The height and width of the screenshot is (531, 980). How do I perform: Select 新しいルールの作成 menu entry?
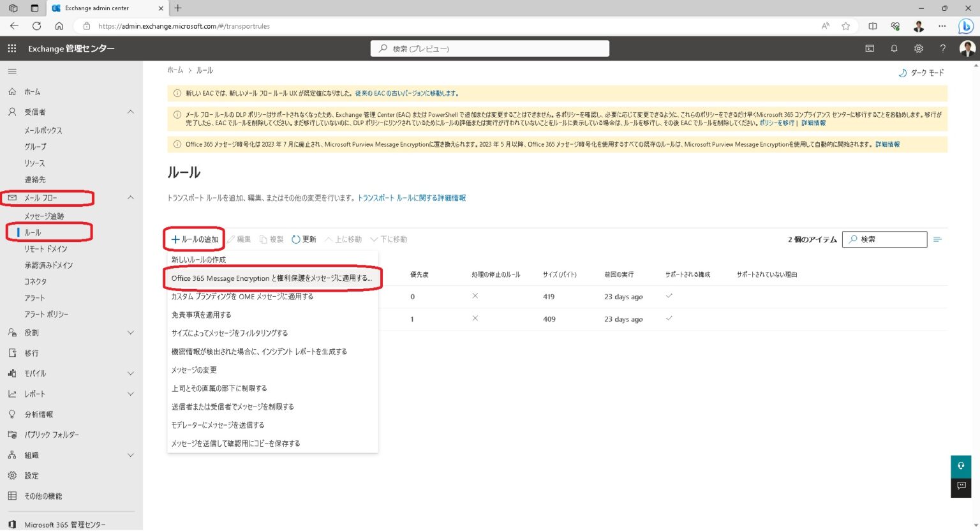[x=198, y=260]
